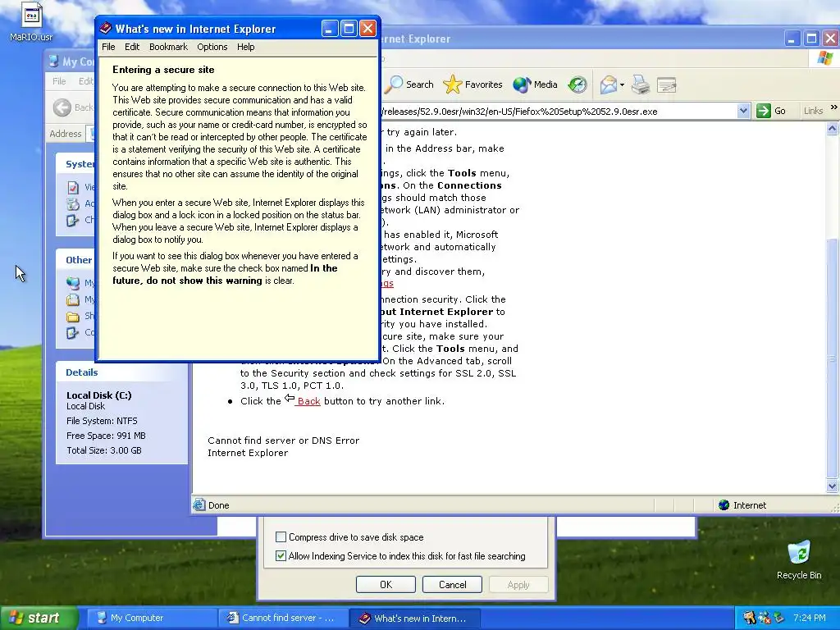Open the Mail button dropdown arrow
Image resolution: width=840 pixels, height=630 pixels.
point(622,84)
